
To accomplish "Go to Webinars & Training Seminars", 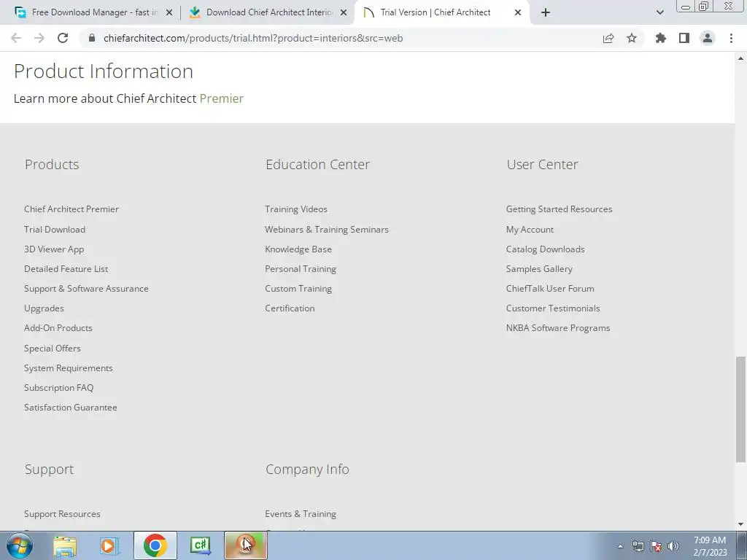I will pos(327,230).
